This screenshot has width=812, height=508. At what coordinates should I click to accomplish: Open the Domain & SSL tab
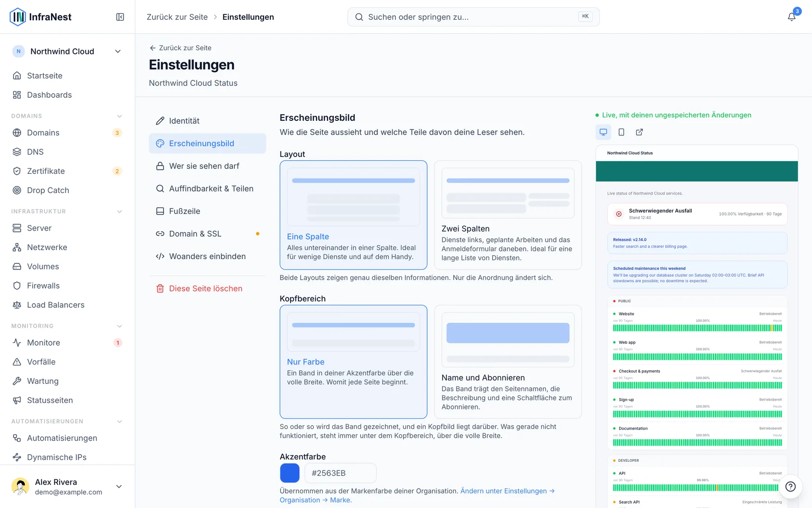pos(207,234)
